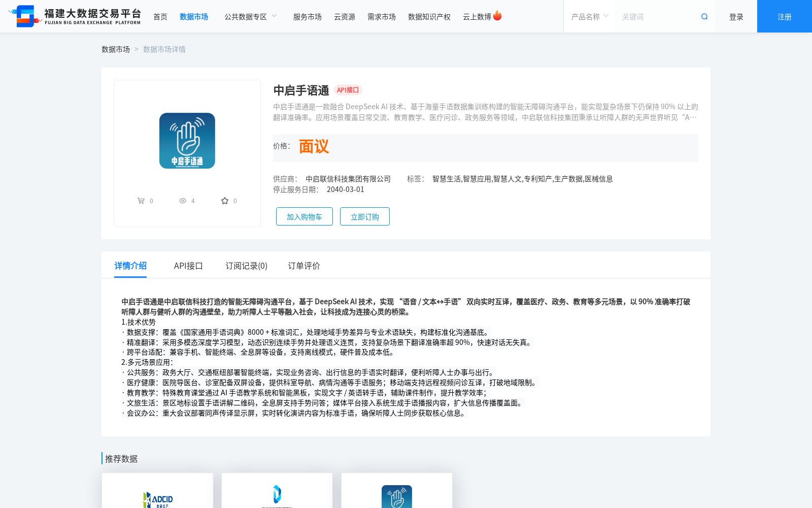Click the 立即订购 button
Viewport: 812px width, 508px height.
[x=365, y=216]
